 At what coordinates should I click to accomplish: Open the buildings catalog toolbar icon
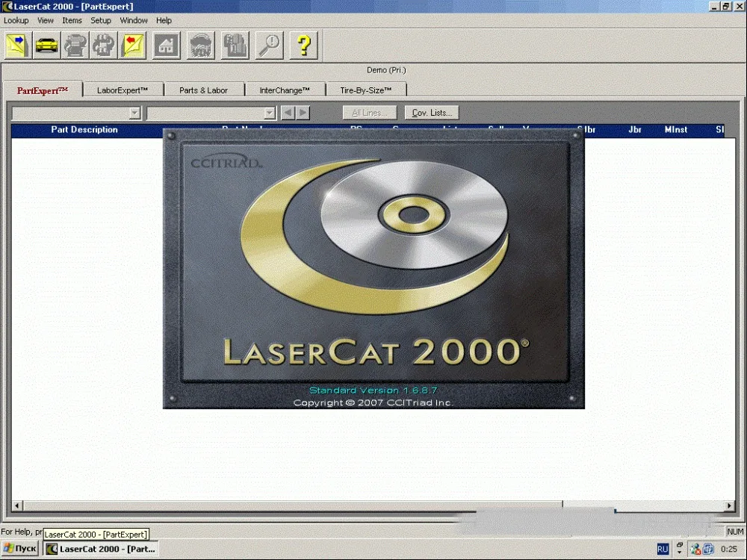coord(235,45)
